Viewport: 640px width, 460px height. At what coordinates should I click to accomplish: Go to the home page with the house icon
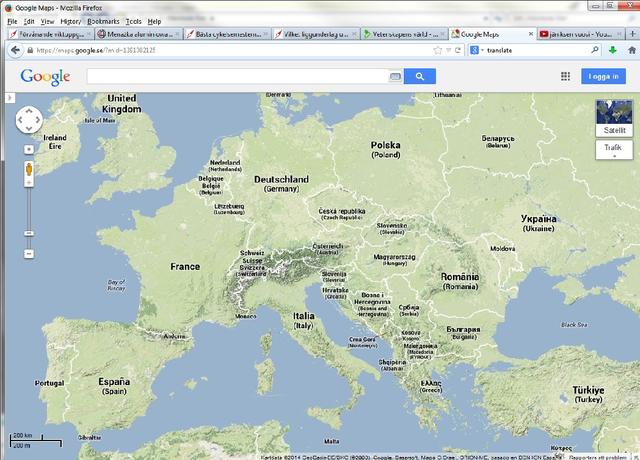632,50
